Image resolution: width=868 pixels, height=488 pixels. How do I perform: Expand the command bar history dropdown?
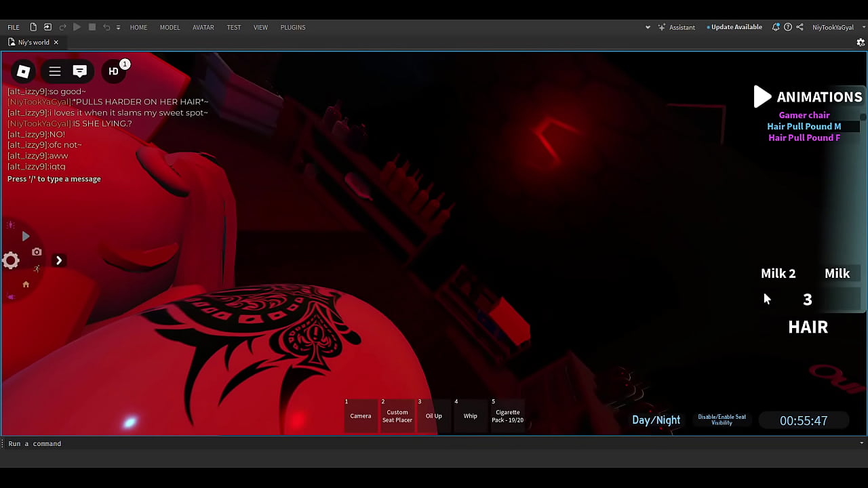pos(862,443)
